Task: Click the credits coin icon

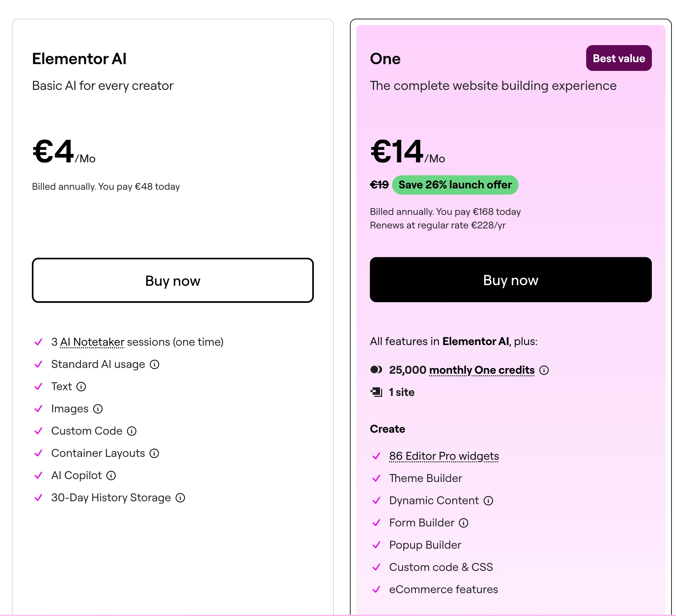Action: click(376, 370)
